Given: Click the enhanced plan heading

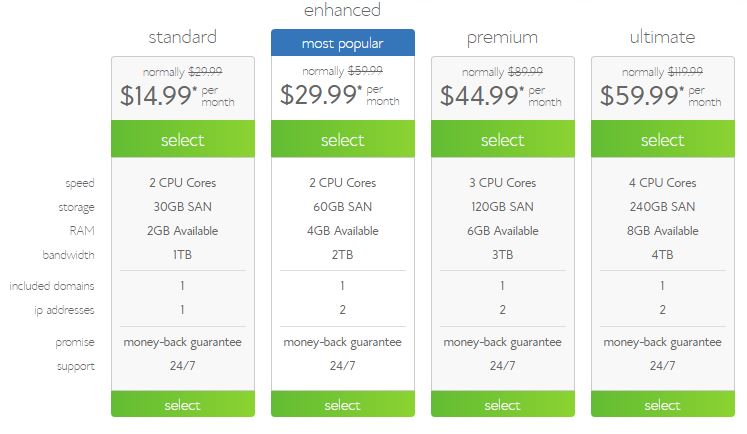Looking at the screenshot, I should (x=343, y=10).
